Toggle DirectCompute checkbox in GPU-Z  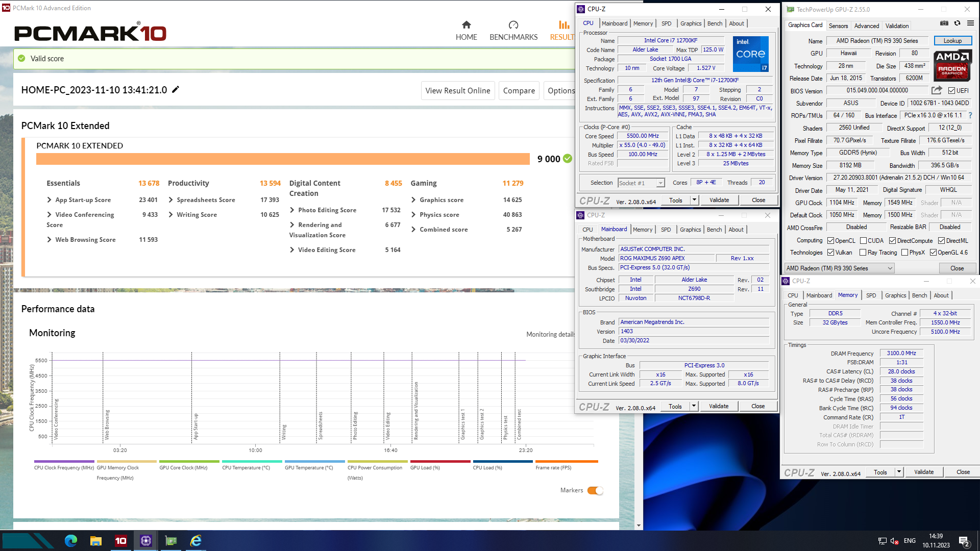(x=892, y=240)
